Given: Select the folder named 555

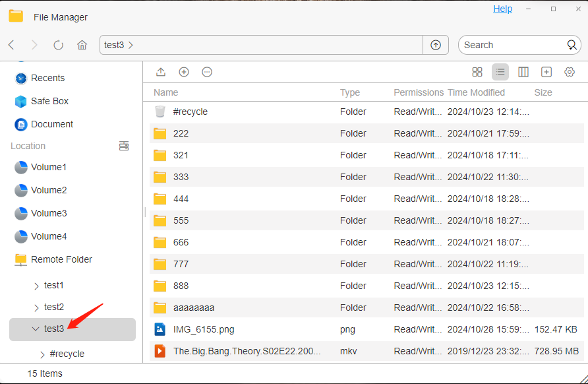Looking at the screenshot, I should click(x=367, y=220).
